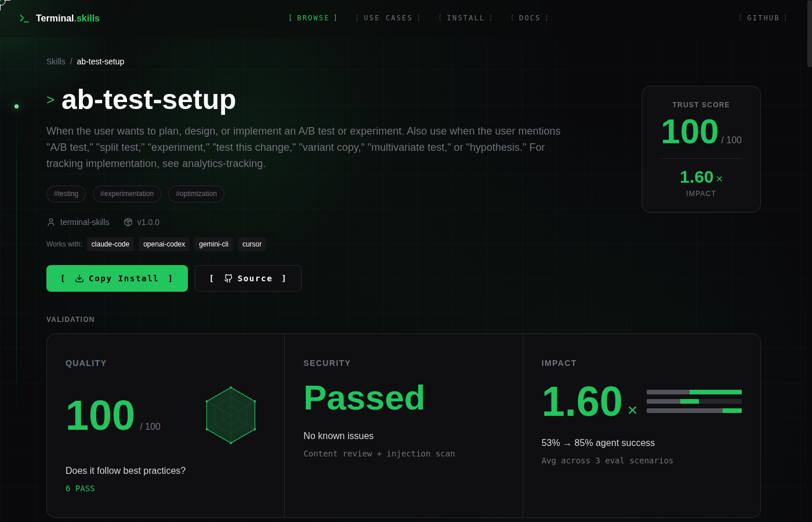
Task: Click the gemini-cli compatibility chip
Action: click(x=213, y=244)
